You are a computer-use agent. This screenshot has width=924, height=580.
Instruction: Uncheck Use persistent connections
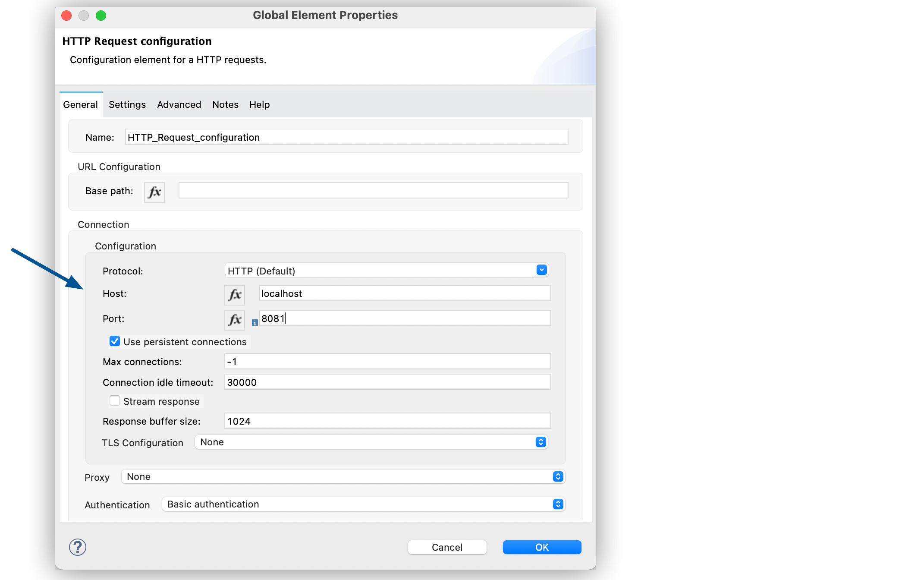(114, 341)
